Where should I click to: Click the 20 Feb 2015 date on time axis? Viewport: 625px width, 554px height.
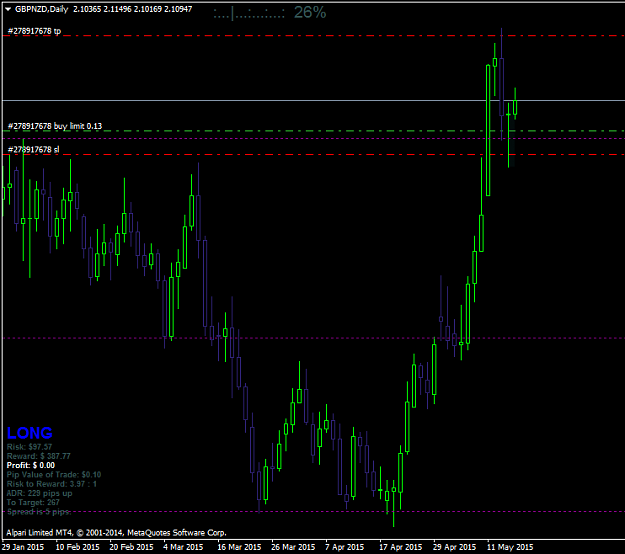(x=131, y=547)
